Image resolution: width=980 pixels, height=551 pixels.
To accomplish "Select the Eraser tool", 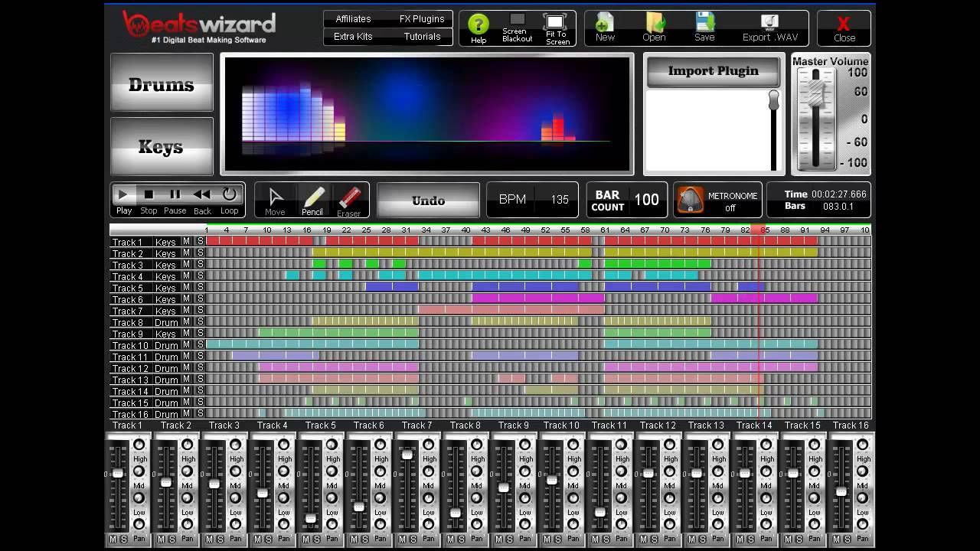I will click(349, 199).
